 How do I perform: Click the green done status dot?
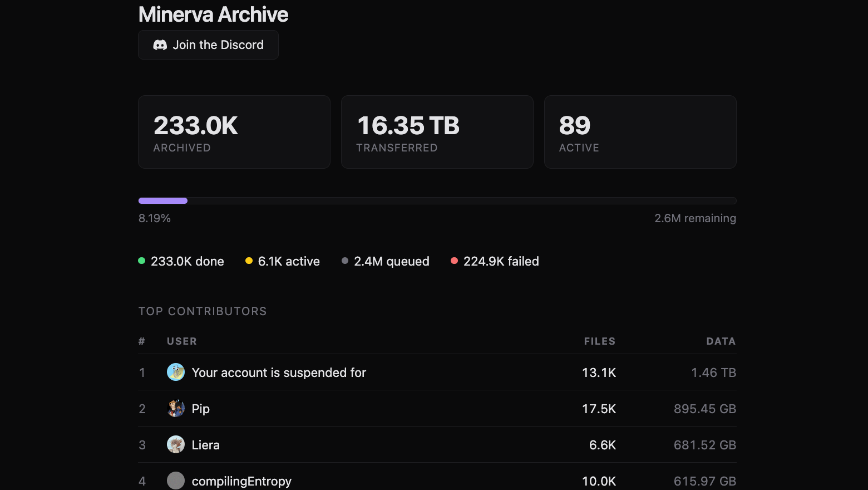coord(142,261)
